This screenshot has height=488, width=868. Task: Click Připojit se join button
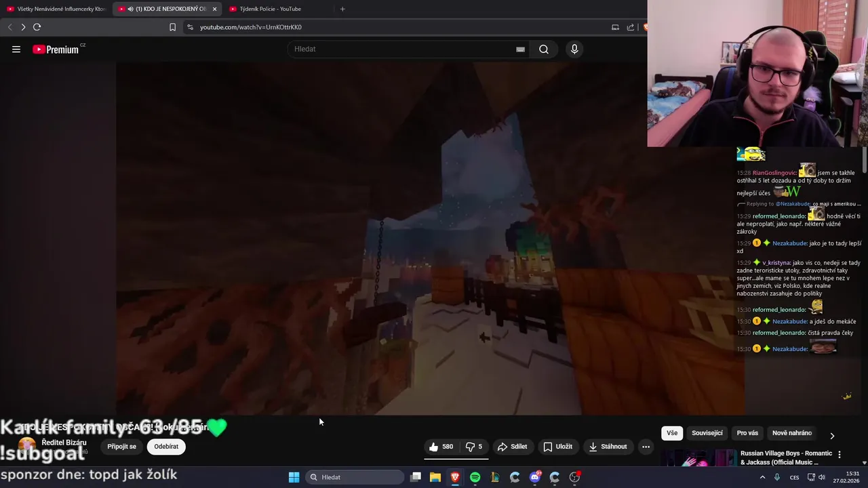(x=121, y=447)
